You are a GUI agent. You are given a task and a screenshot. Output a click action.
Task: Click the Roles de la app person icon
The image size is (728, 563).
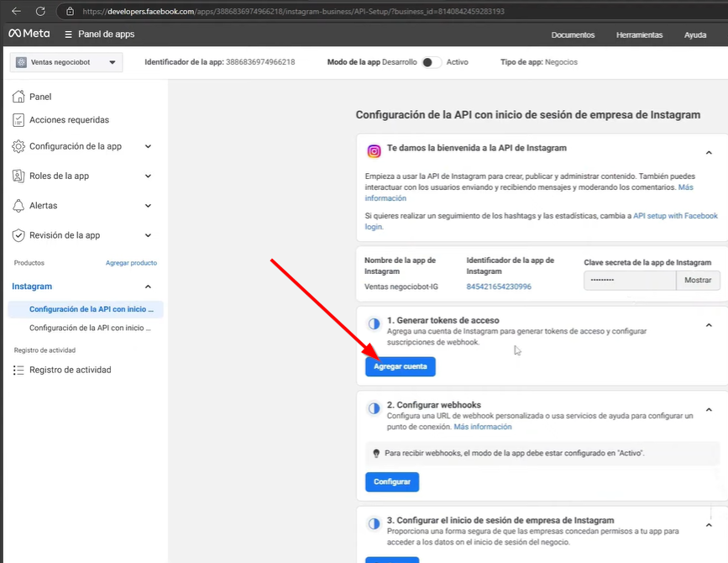click(x=18, y=176)
